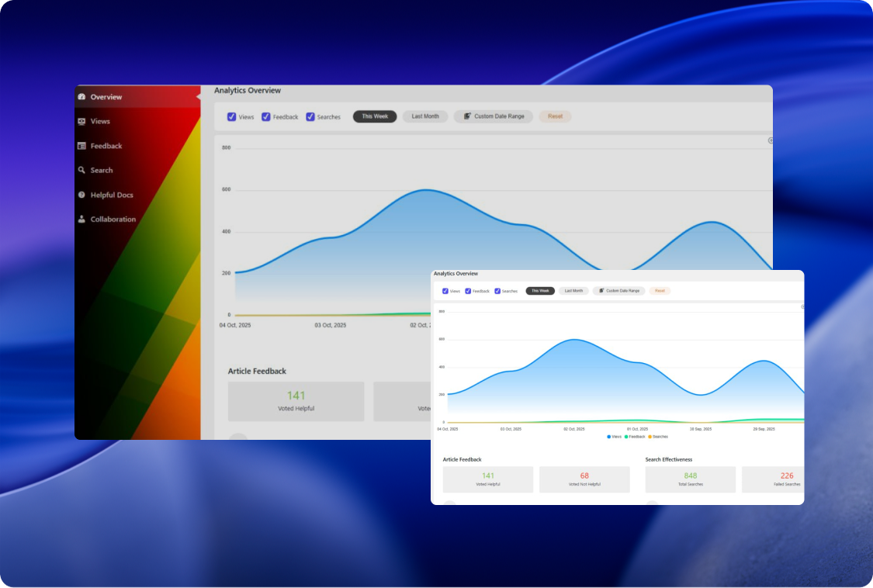Click the Collaboration person icon in sidebar

click(81, 220)
